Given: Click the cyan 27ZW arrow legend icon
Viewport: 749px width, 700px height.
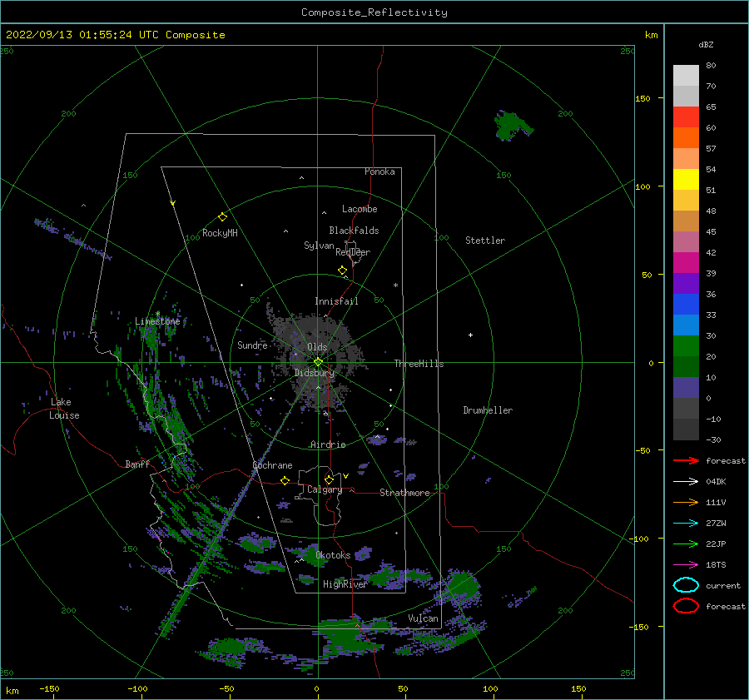Looking at the screenshot, I should pos(686,524).
